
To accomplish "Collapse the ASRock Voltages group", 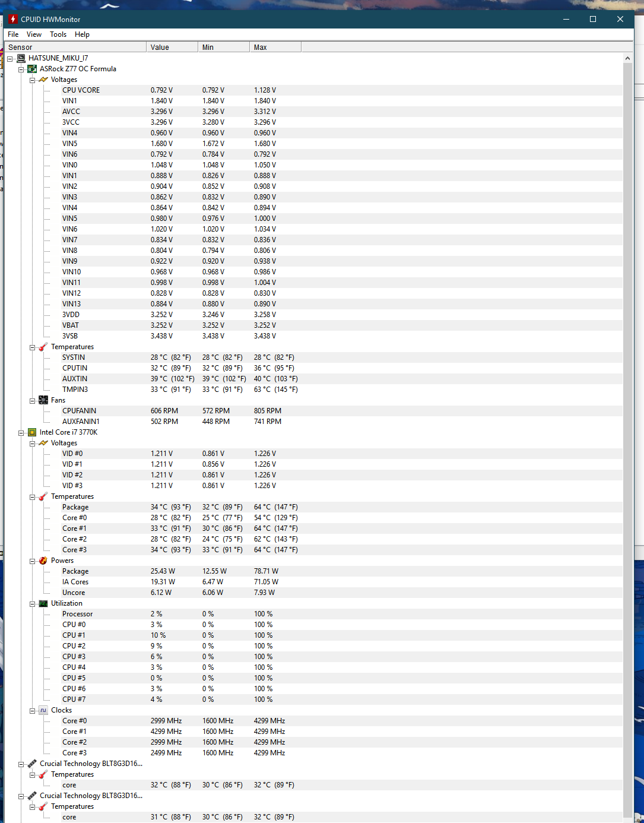I will 33,80.
